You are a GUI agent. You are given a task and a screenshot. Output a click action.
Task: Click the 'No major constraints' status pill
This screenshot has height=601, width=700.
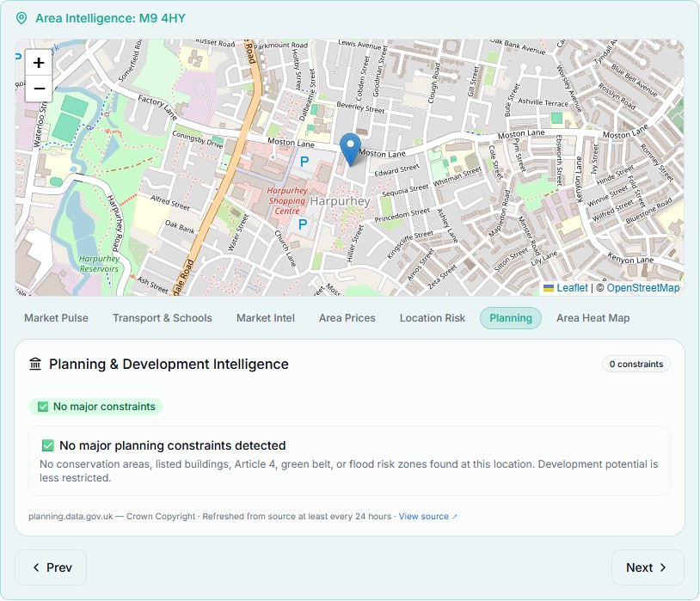tap(96, 407)
